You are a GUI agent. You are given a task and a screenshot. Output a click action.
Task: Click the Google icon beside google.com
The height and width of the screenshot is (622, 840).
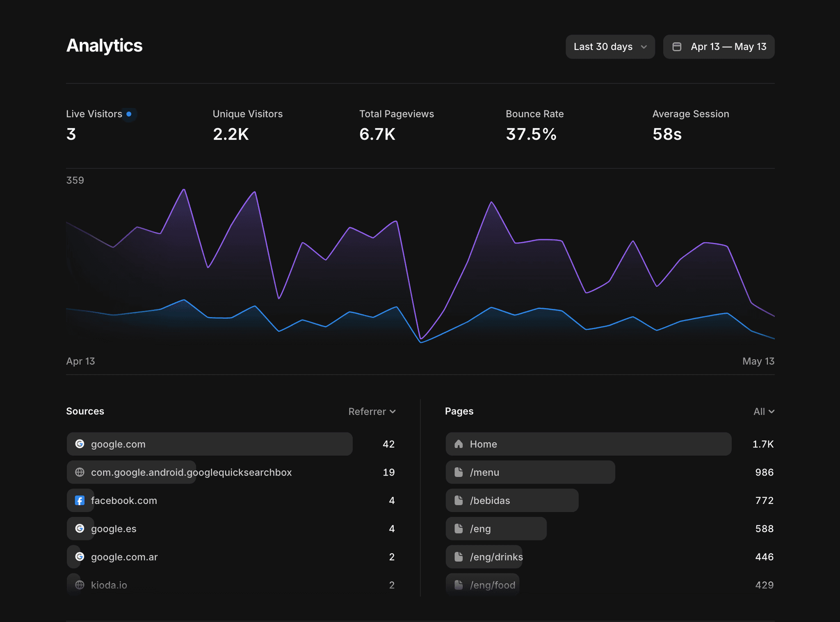click(80, 444)
